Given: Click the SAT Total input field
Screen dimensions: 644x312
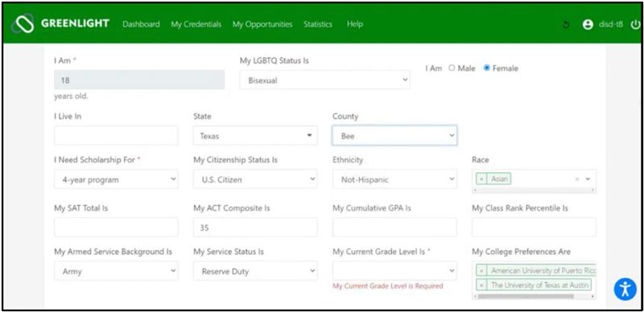Looking at the screenshot, I should tap(116, 227).
